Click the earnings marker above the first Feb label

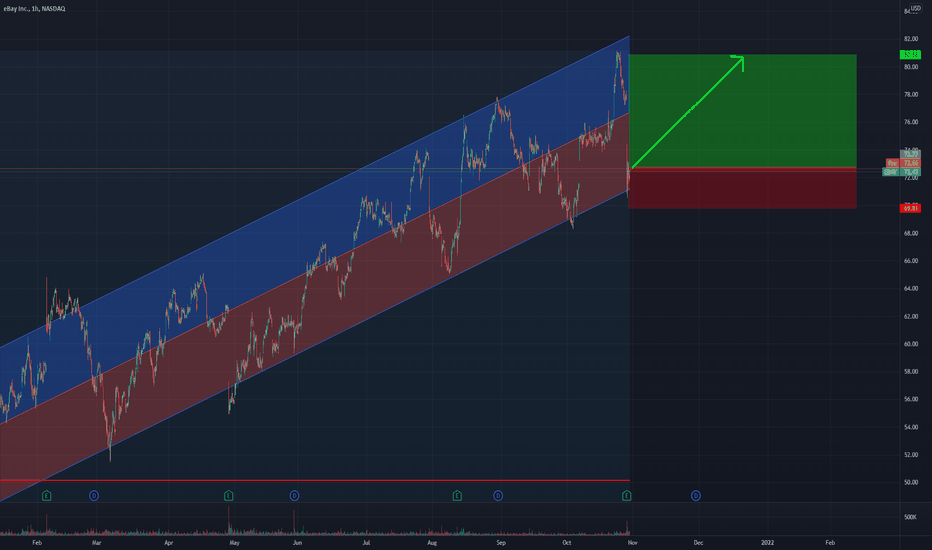tap(46, 495)
